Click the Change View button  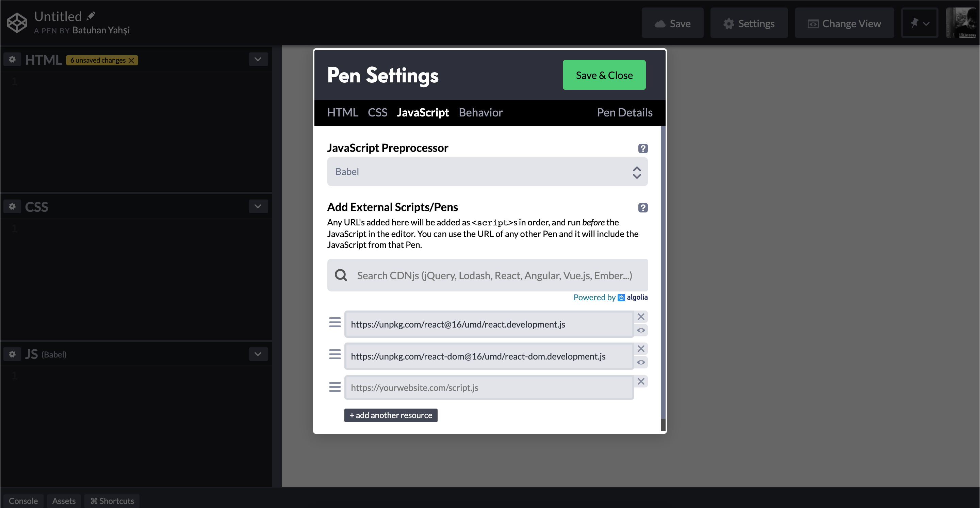844,23
